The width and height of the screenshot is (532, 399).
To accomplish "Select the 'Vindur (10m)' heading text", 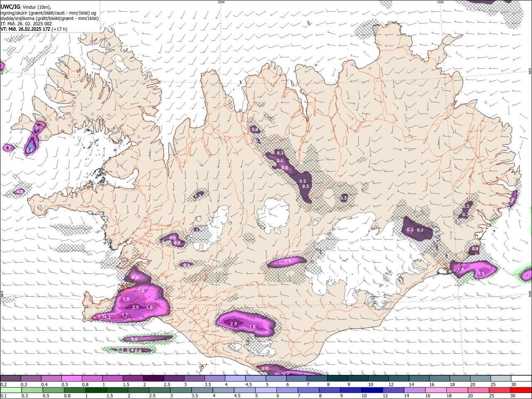I will coord(36,7).
